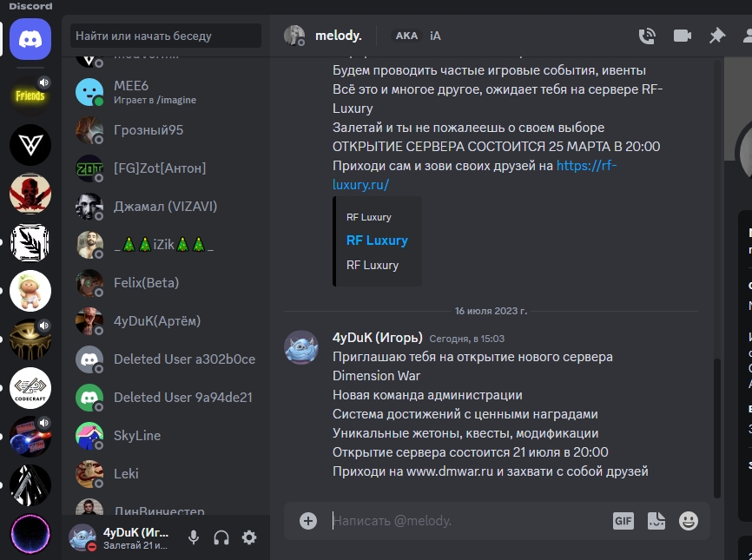Open Discord home direct messages button

pyautogui.click(x=30, y=39)
